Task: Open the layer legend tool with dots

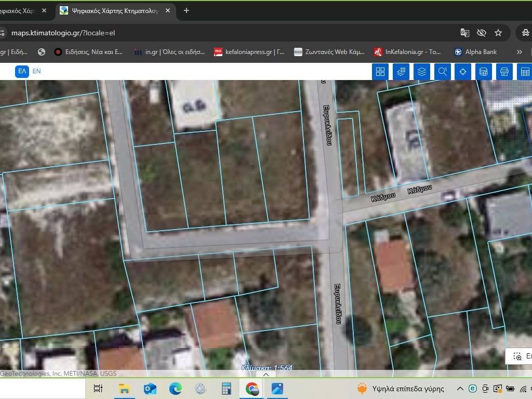Action: pyautogui.click(x=401, y=72)
